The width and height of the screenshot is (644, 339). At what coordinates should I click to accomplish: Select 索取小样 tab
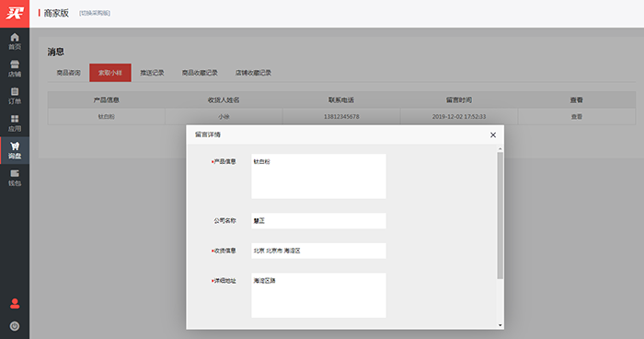click(110, 73)
